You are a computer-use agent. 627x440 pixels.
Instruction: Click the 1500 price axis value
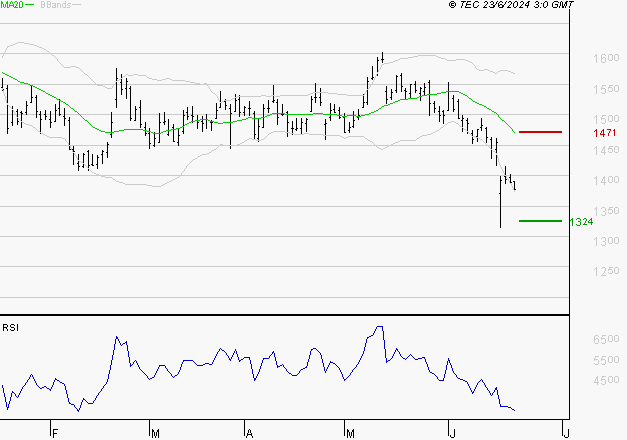pyautogui.click(x=606, y=119)
